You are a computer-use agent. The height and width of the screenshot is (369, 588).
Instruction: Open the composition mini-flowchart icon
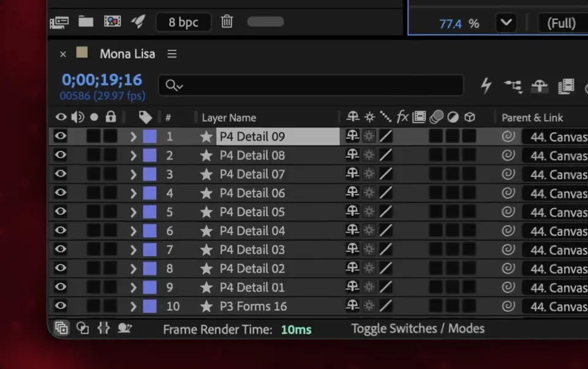[x=513, y=86]
